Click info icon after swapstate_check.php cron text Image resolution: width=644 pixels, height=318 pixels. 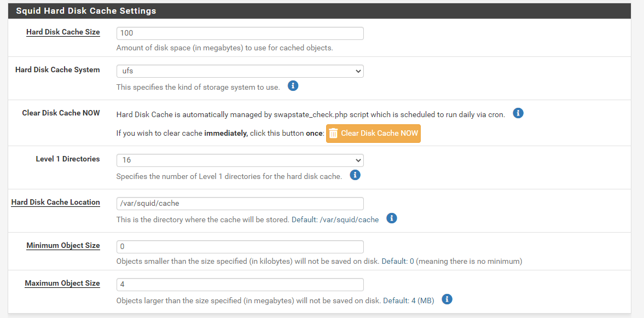(518, 113)
